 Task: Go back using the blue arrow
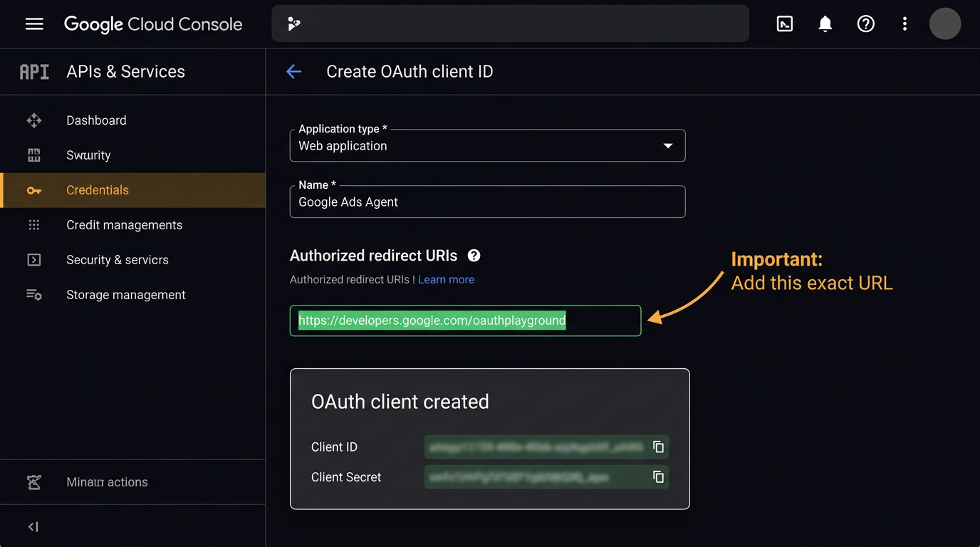[x=293, y=71]
